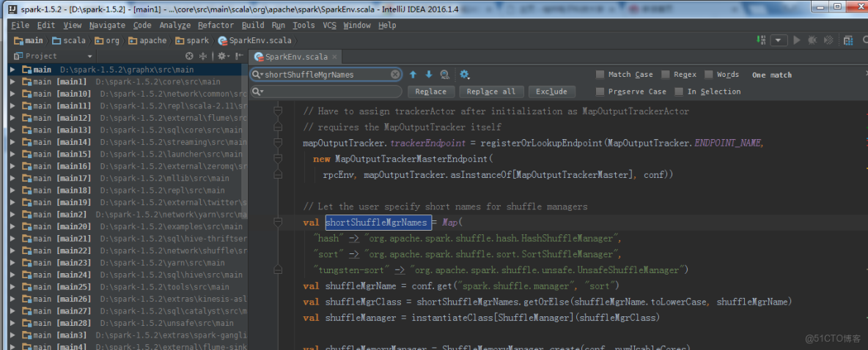868x350 pixels.
Task: Click Scroll from Source target icon
Action: click(189, 56)
